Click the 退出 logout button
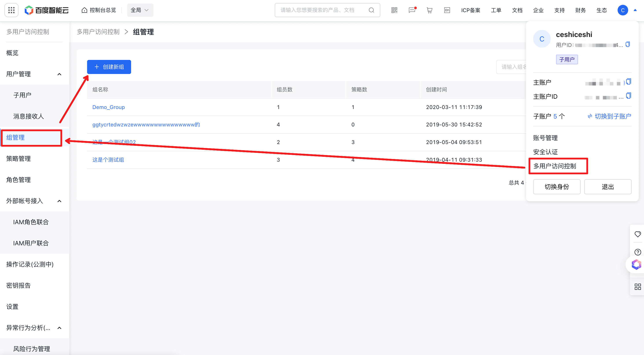Image resolution: width=644 pixels, height=355 pixels. coord(608,187)
